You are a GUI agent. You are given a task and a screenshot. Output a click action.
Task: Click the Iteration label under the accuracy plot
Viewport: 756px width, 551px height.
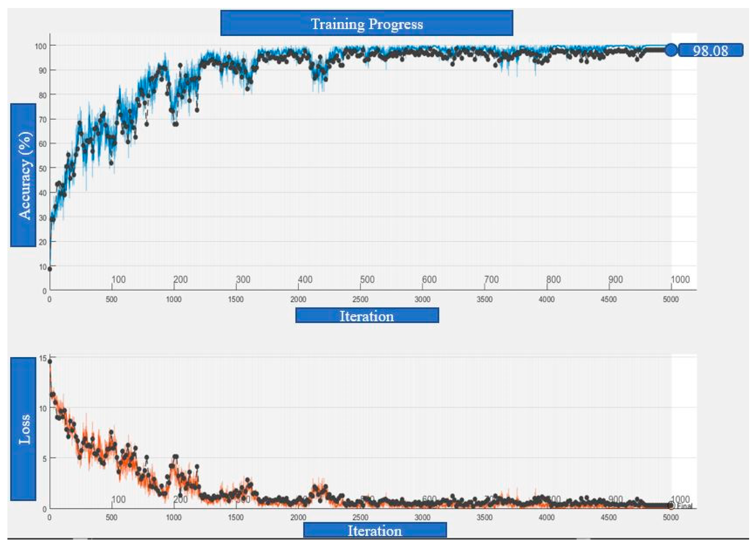tap(367, 316)
